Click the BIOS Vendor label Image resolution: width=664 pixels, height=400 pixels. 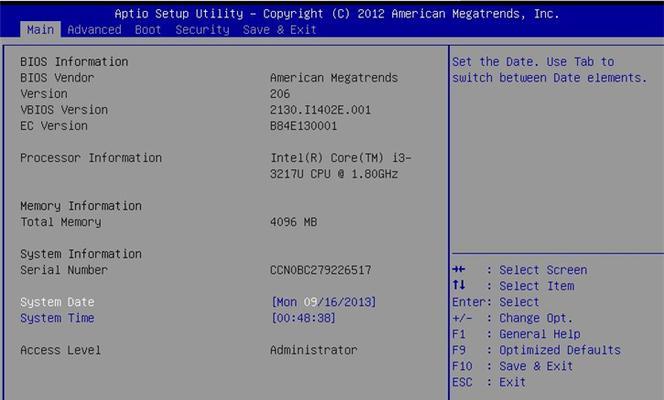pyautogui.click(x=57, y=78)
